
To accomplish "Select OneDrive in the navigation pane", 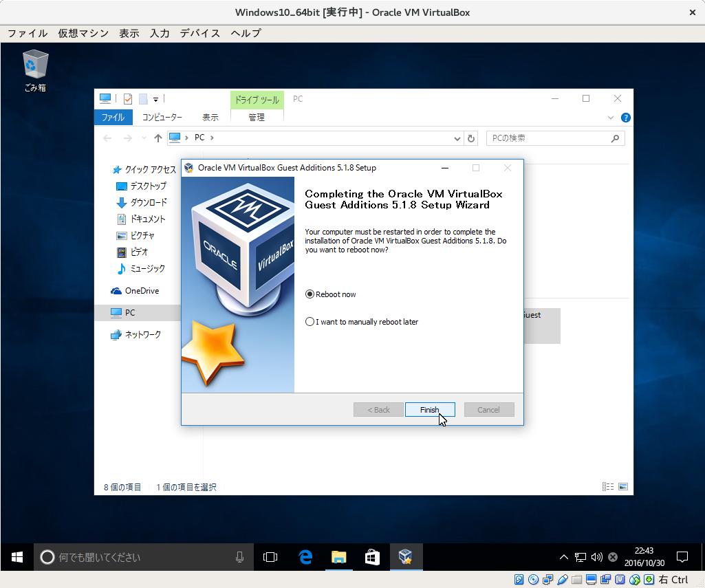I will point(135,291).
